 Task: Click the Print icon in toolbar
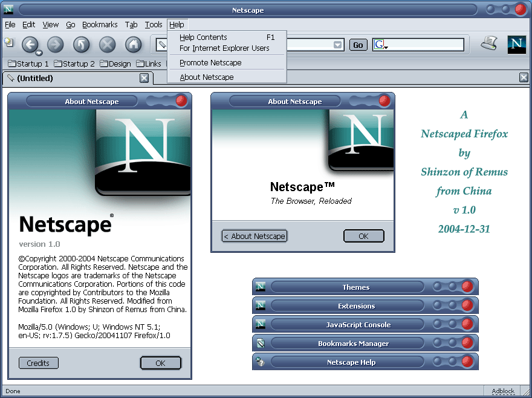tap(488, 44)
